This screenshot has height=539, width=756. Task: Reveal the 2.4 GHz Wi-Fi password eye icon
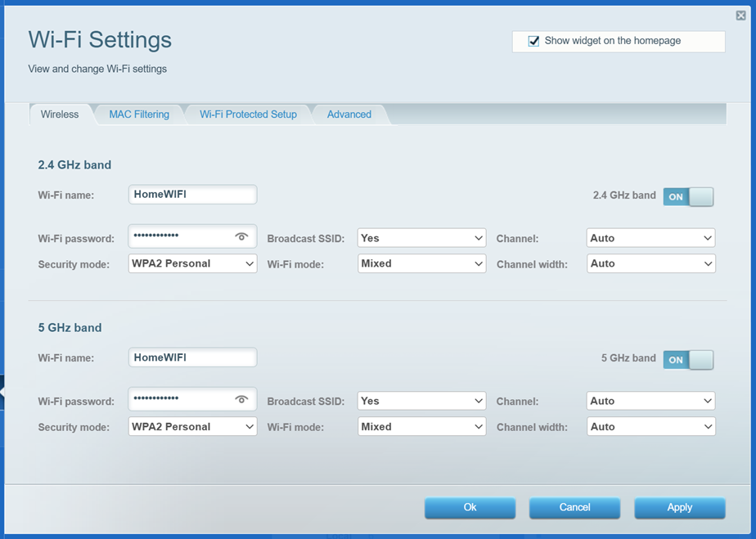[x=241, y=236]
